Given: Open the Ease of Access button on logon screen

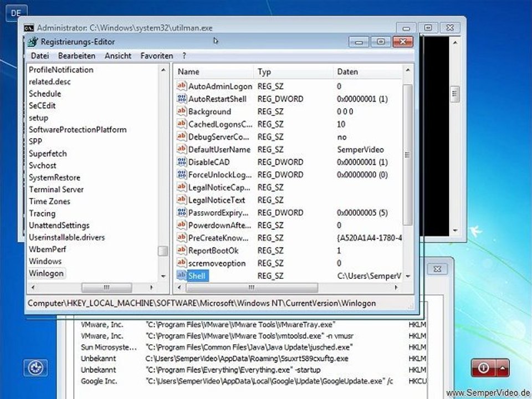Looking at the screenshot, I should click(35, 368).
